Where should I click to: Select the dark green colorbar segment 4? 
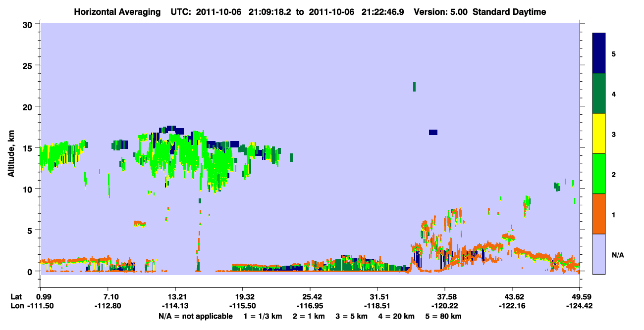click(599, 94)
